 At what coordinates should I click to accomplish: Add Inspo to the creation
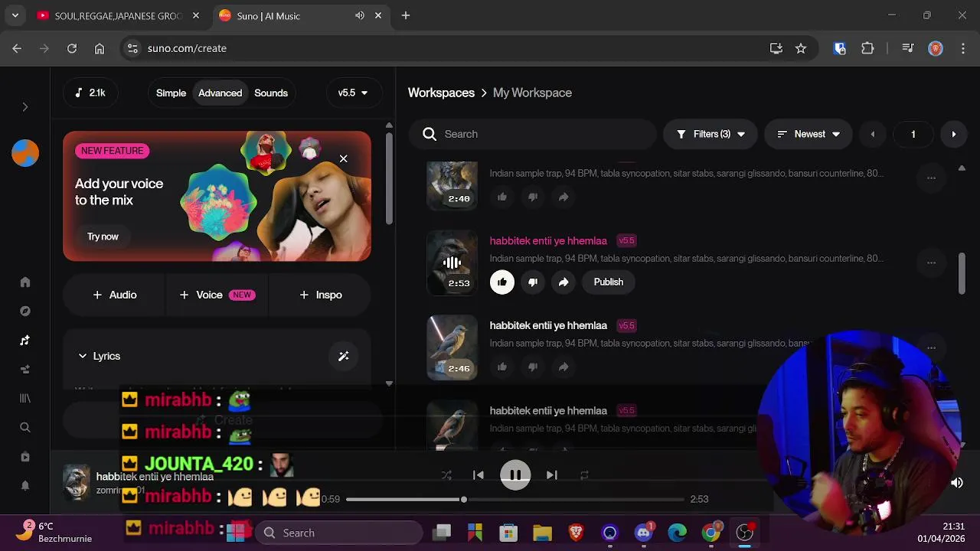pyautogui.click(x=320, y=295)
